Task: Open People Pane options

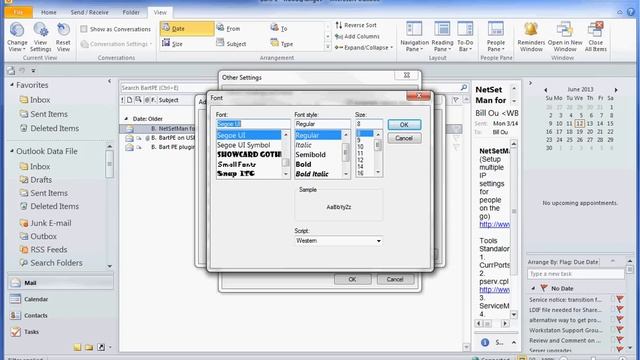Action: click(496, 37)
